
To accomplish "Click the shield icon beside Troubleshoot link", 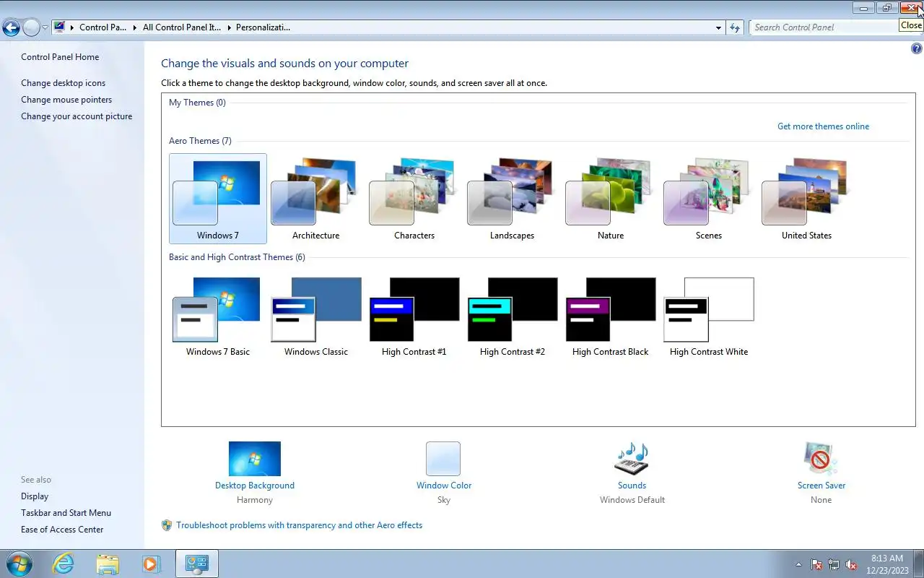I will pyautogui.click(x=167, y=525).
